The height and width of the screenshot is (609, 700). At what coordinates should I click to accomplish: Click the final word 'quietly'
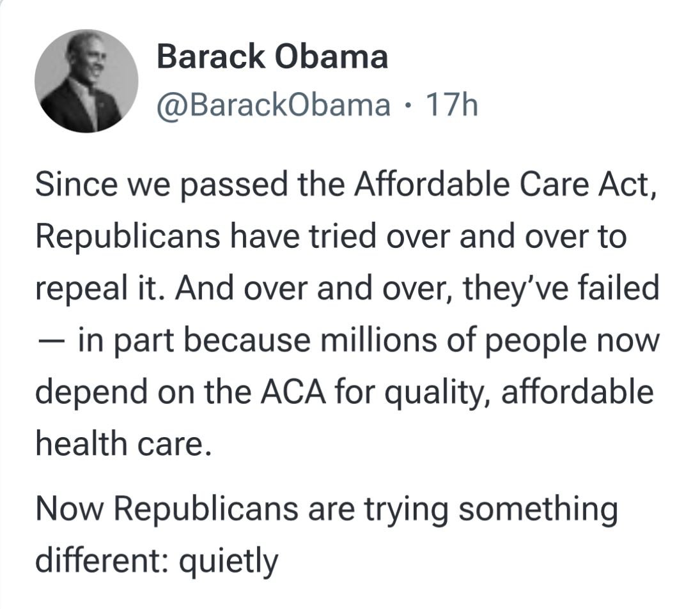(x=229, y=562)
